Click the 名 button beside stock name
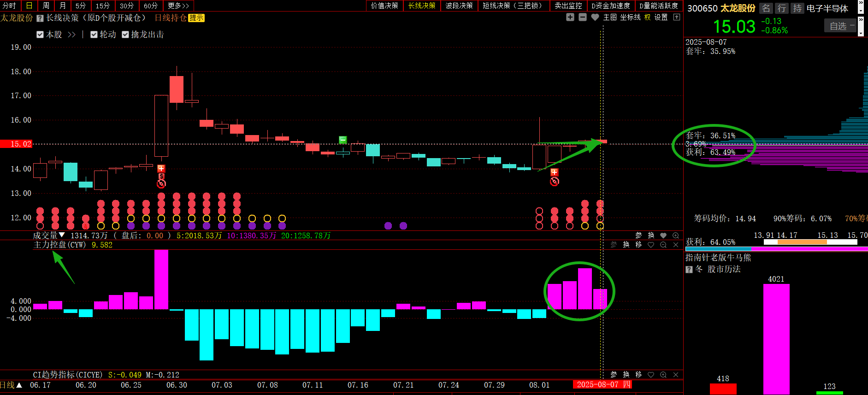This screenshot has width=868, height=395. (766, 8)
